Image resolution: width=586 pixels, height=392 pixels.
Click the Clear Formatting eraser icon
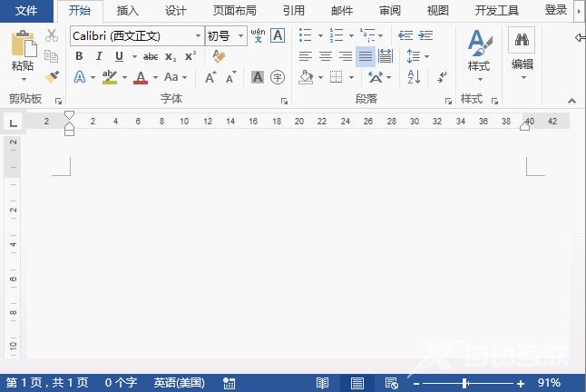click(x=218, y=56)
